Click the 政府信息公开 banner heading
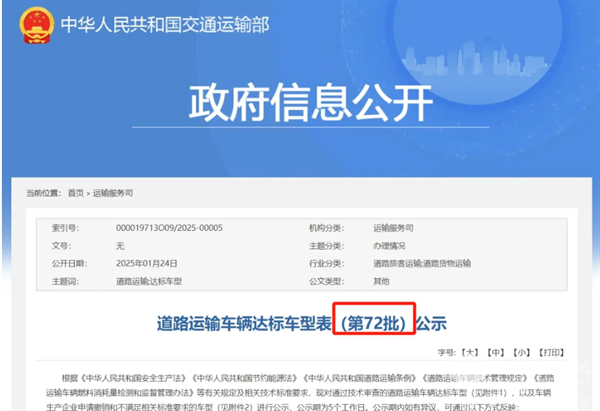The height and width of the screenshot is (411, 600). pyautogui.click(x=300, y=103)
